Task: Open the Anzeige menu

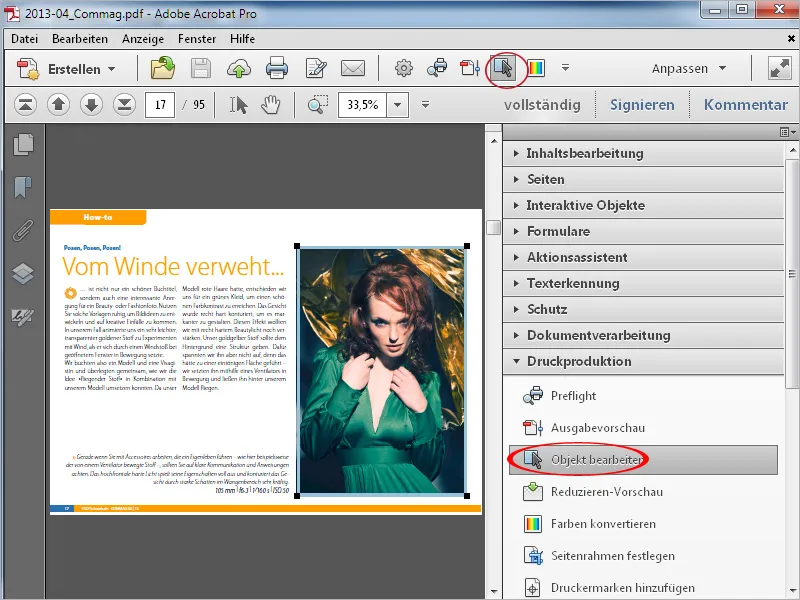Action: tap(142, 39)
